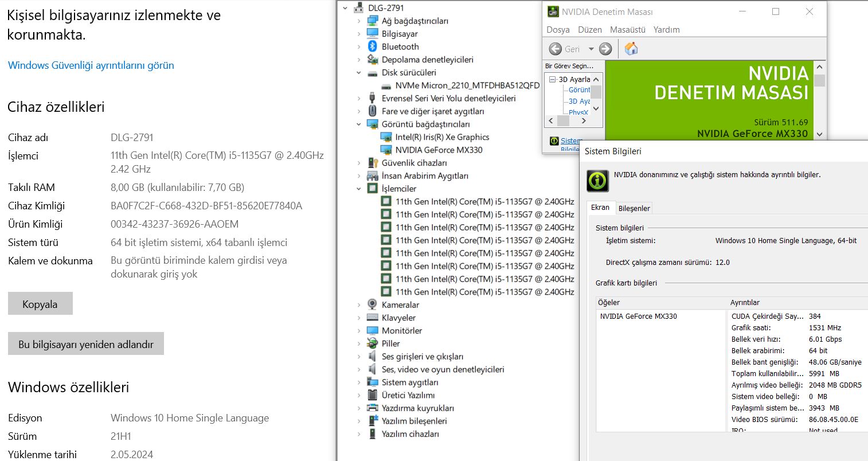Click the Bluetooth icon in Device Manager

pos(373,46)
